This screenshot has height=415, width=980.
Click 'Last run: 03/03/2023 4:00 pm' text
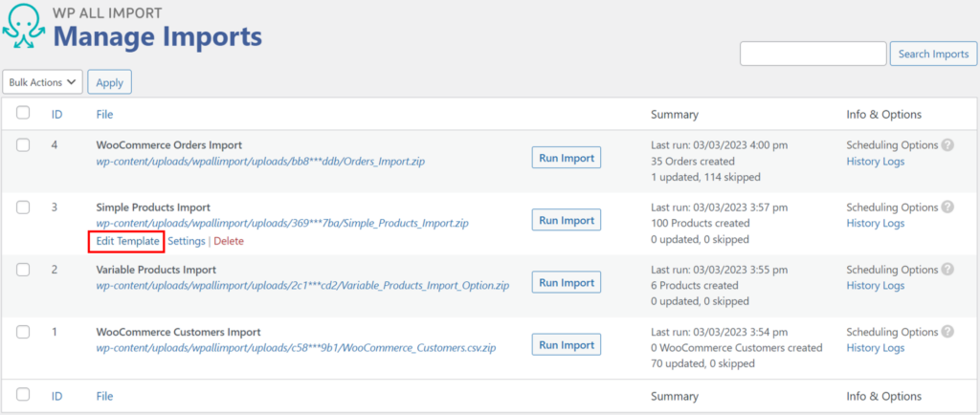pos(719,144)
